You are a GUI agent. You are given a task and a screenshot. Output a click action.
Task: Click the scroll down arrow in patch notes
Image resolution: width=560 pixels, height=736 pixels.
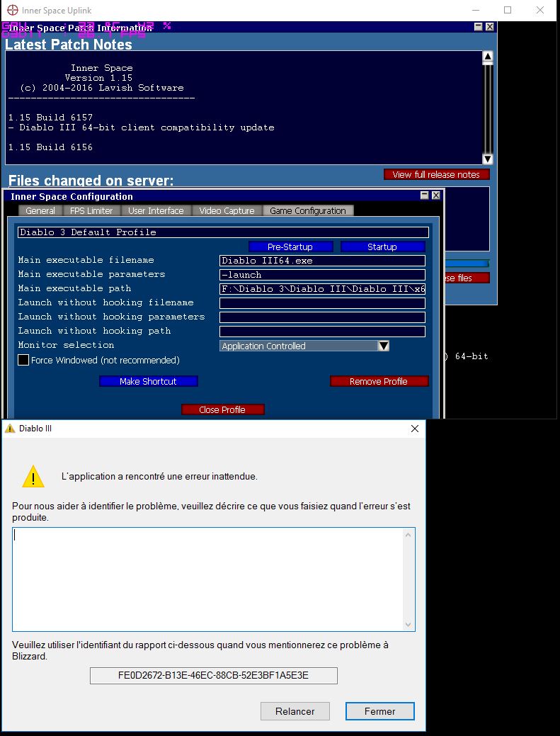tap(488, 159)
